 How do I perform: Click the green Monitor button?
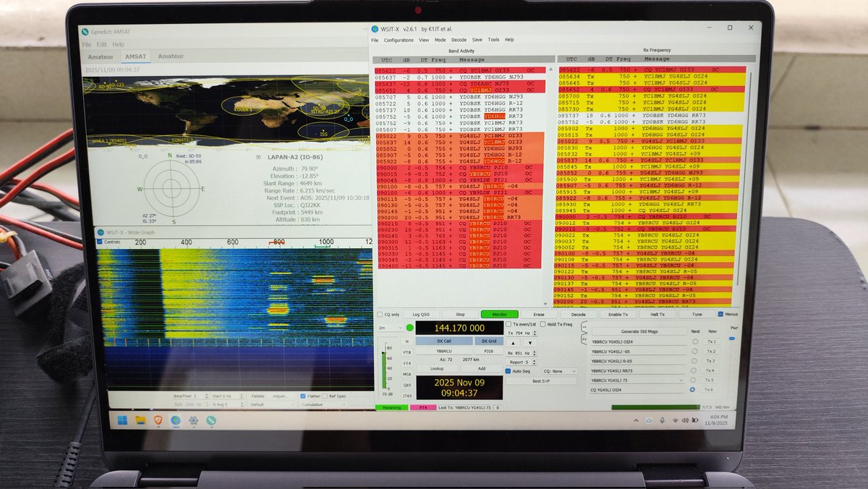[498, 315]
